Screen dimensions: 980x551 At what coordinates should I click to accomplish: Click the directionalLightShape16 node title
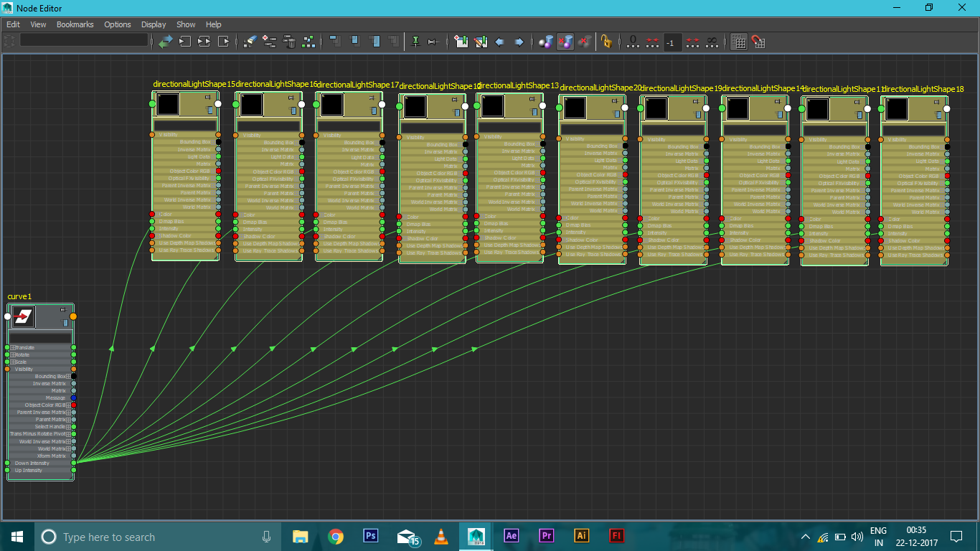(x=276, y=85)
